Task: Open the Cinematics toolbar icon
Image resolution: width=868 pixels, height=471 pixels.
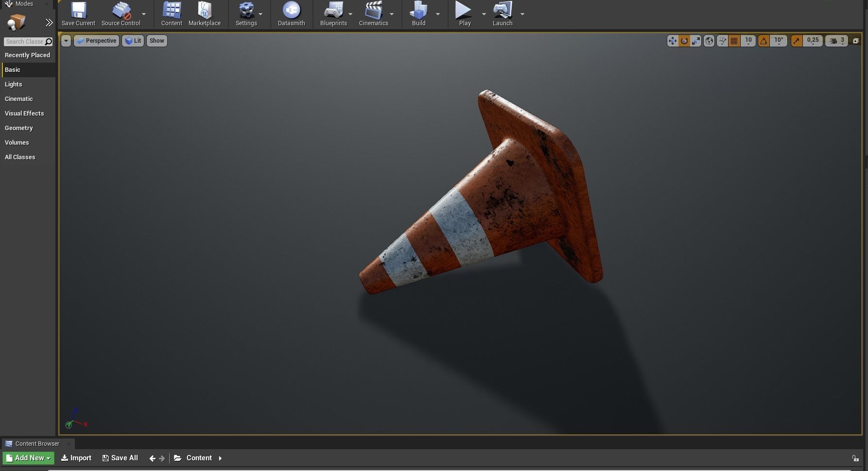Action: pos(373,14)
